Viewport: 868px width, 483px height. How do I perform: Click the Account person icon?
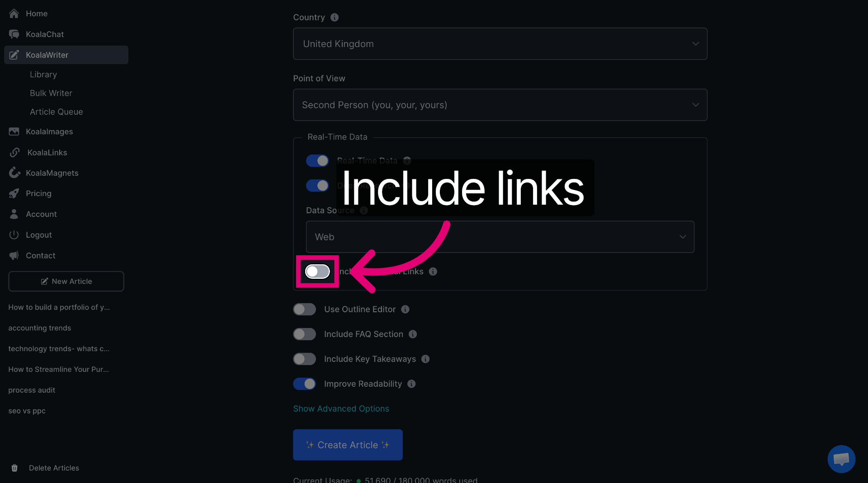(14, 214)
